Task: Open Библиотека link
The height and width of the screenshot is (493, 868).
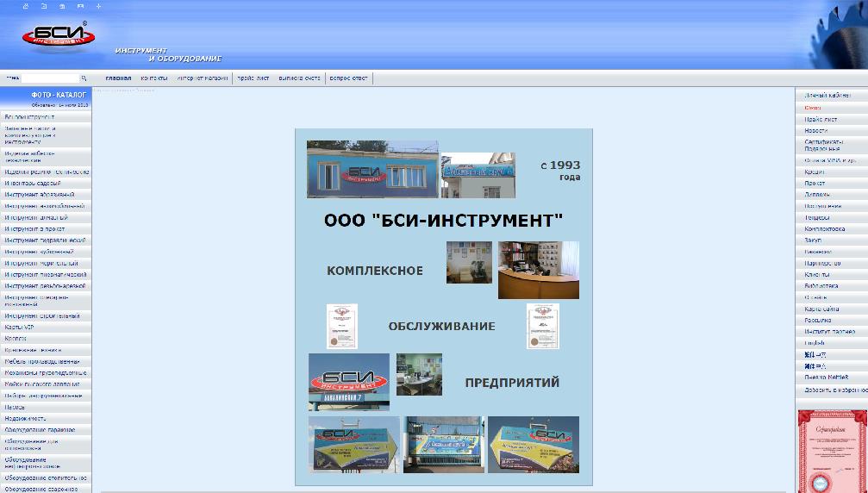Action: 821,287
